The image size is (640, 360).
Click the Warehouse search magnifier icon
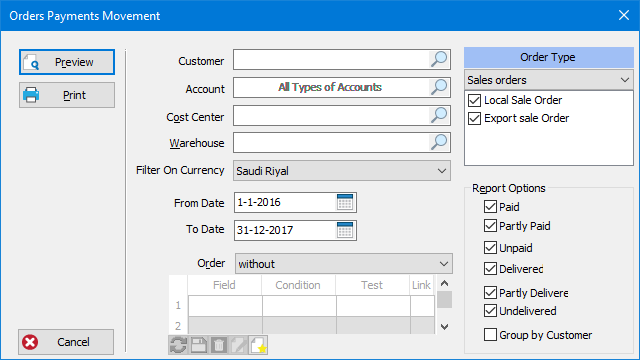[x=439, y=142]
